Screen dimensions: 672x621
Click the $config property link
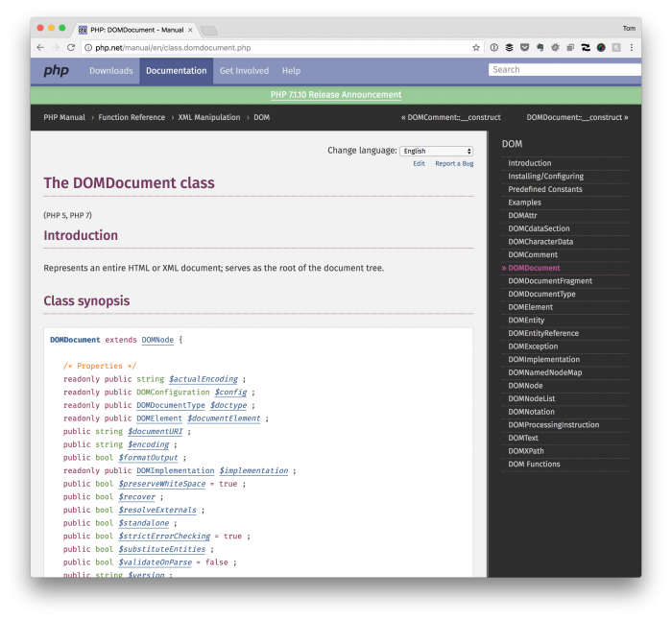click(x=230, y=393)
